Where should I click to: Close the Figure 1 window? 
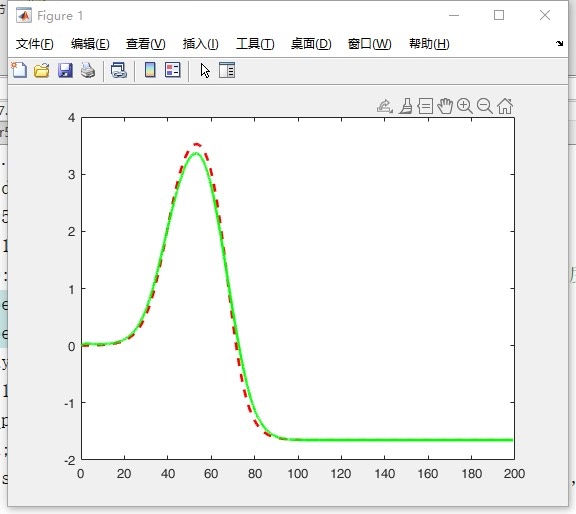click(545, 15)
